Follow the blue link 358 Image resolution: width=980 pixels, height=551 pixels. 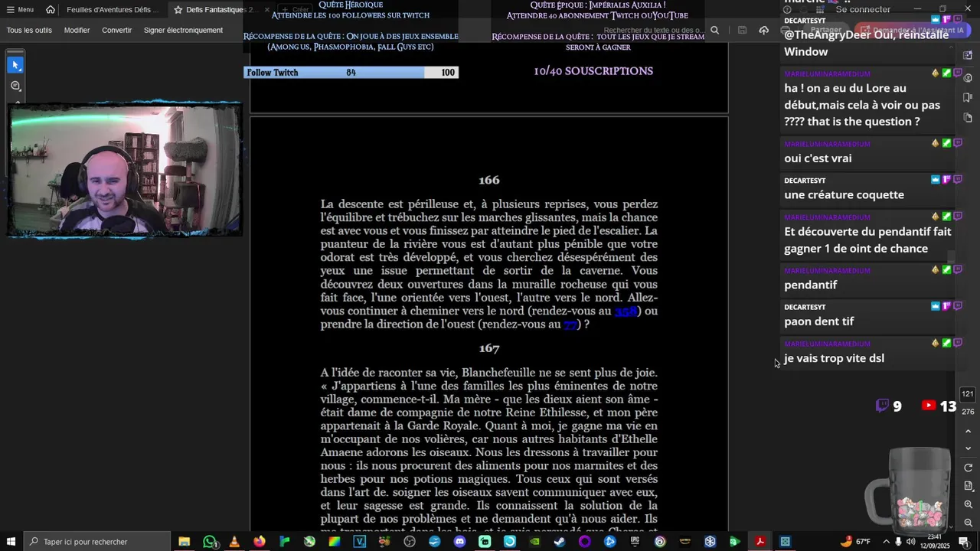[626, 311]
